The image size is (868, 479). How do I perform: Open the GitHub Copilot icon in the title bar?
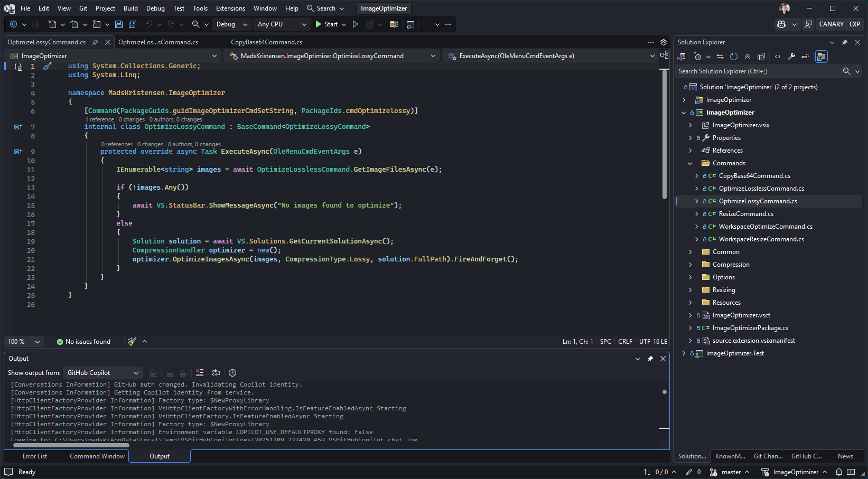coord(781,24)
